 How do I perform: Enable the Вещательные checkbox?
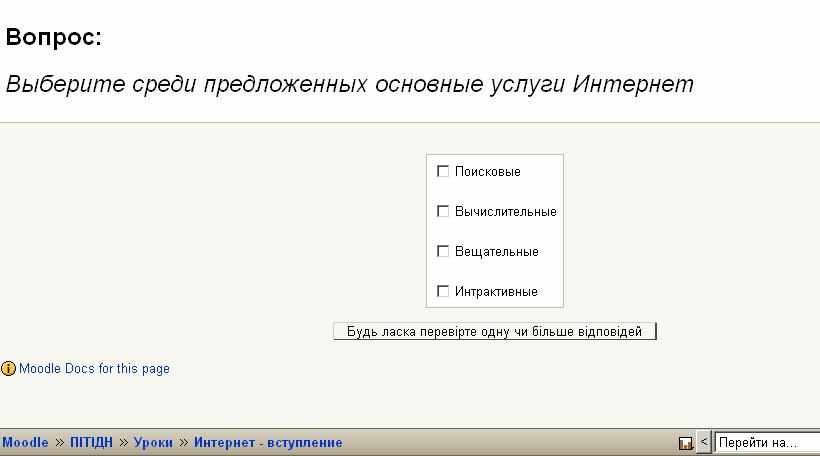point(443,251)
